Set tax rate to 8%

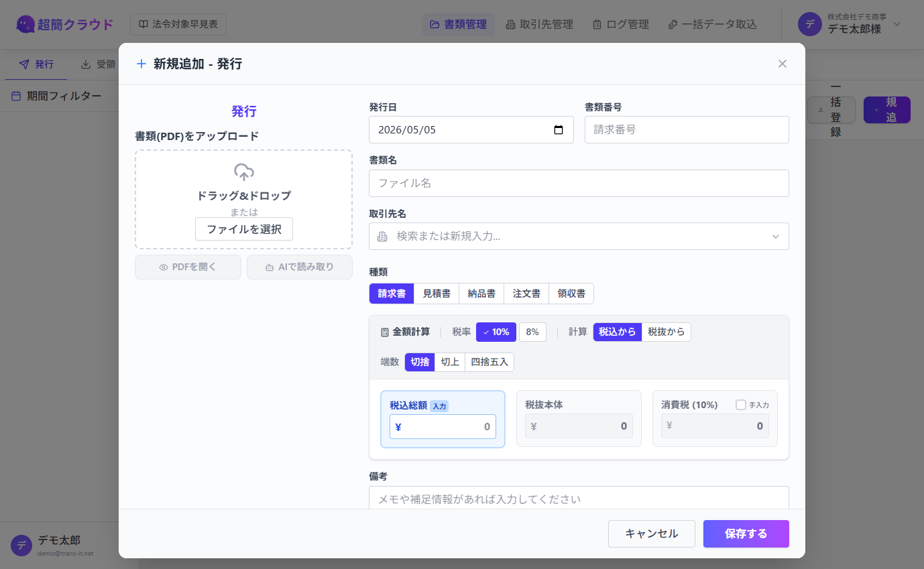point(532,332)
